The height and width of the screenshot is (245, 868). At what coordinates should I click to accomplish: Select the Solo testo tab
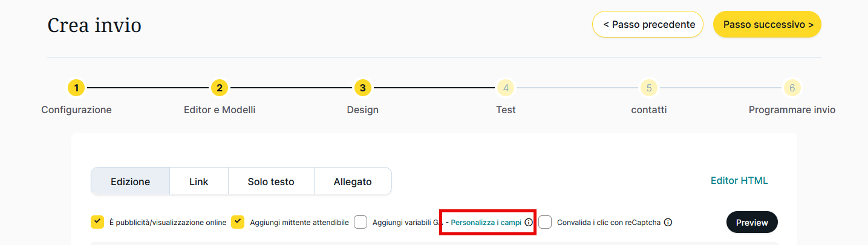pos(271,181)
